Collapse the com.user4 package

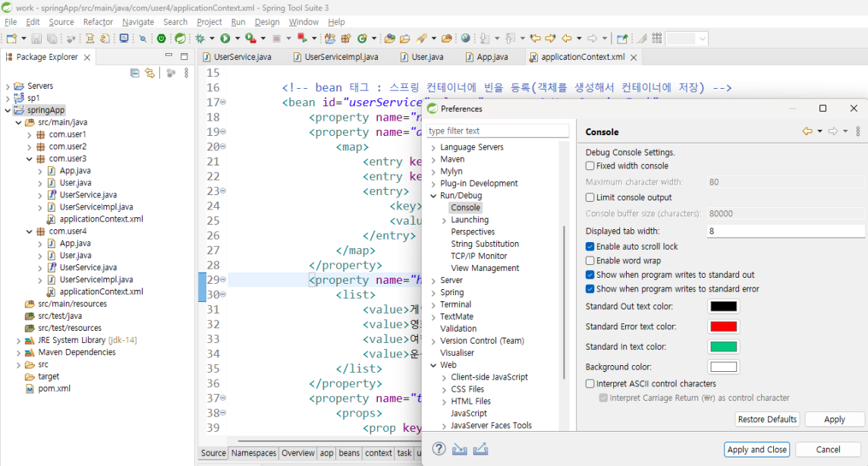(x=30, y=231)
